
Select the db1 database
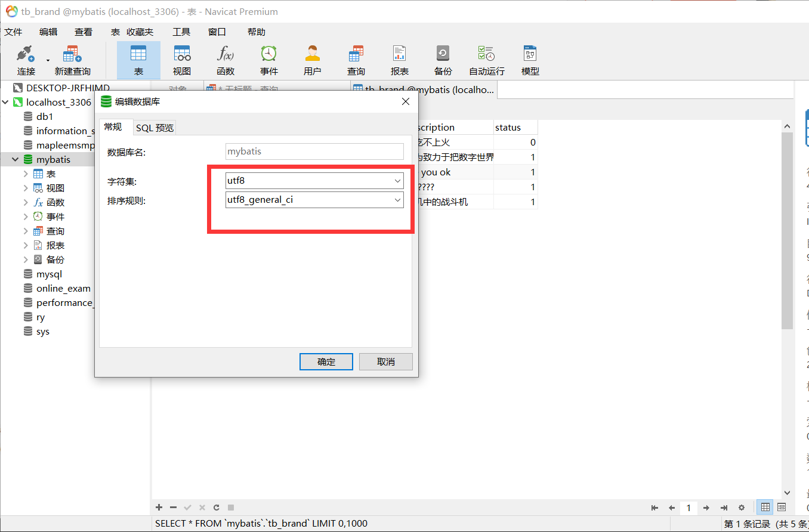[x=45, y=117]
